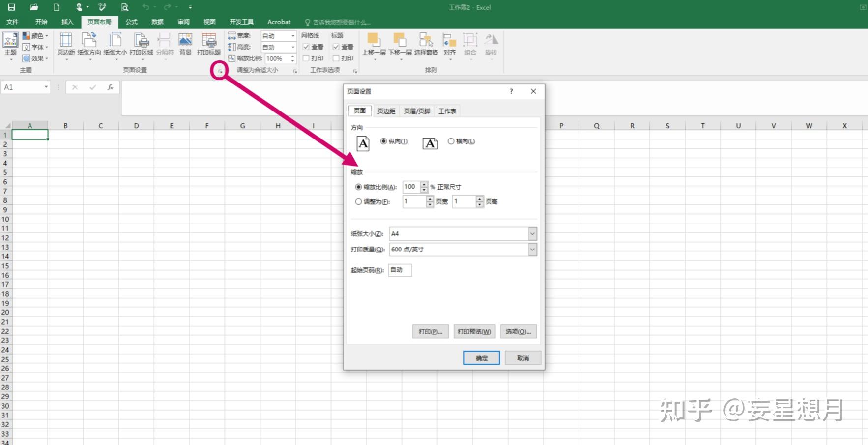Switch to the 开始 Home ribbon tab
The width and height of the screenshot is (868, 445).
tap(41, 22)
